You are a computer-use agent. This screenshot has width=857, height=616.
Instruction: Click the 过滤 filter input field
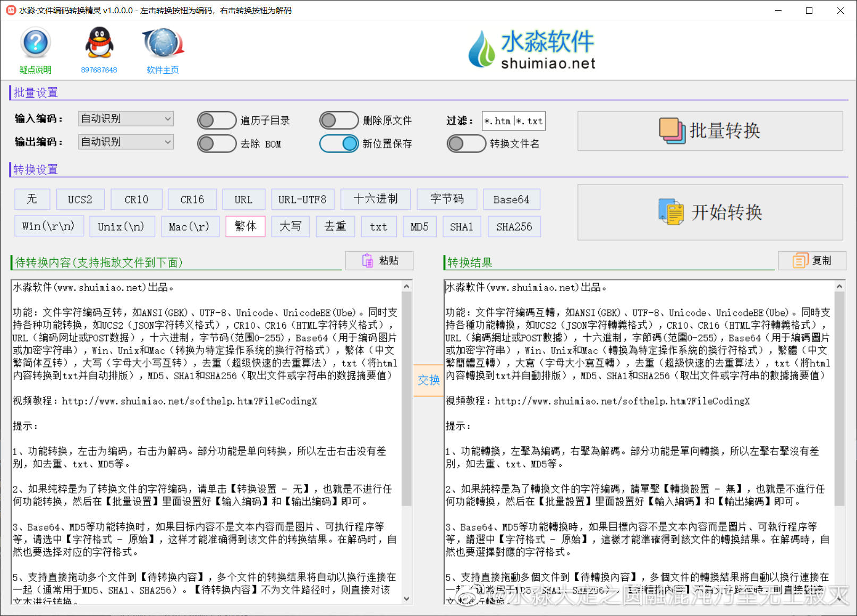click(x=513, y=121)
